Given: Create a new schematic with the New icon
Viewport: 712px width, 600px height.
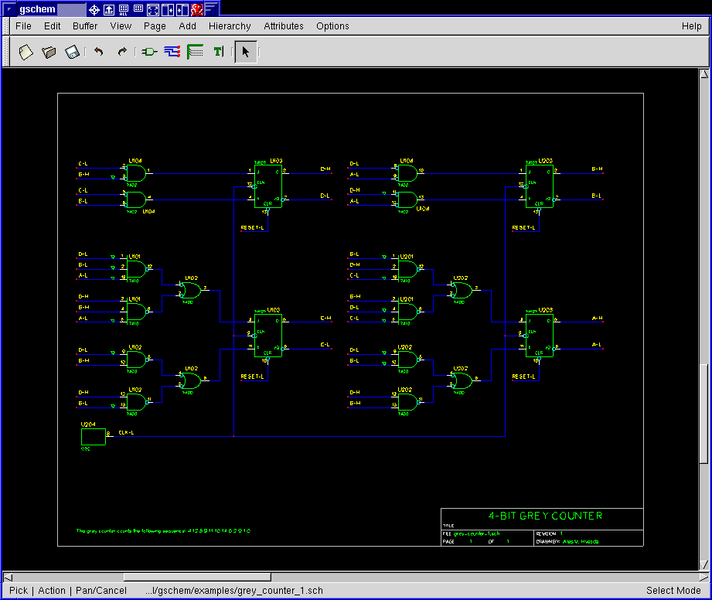Looking at the screenshot, I should [x=25, y=52].
